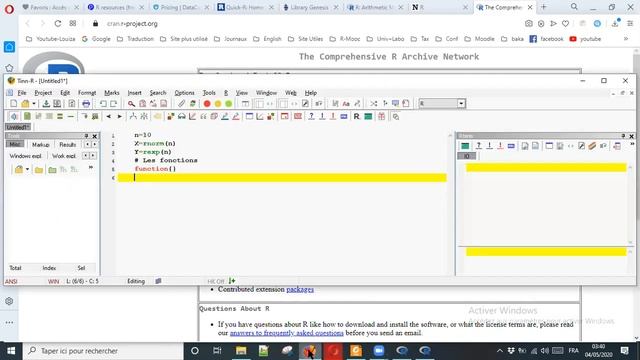The height and width of the screenshot is (360, 640).
Task: Open the Project menu
Action: pos(43,93)
